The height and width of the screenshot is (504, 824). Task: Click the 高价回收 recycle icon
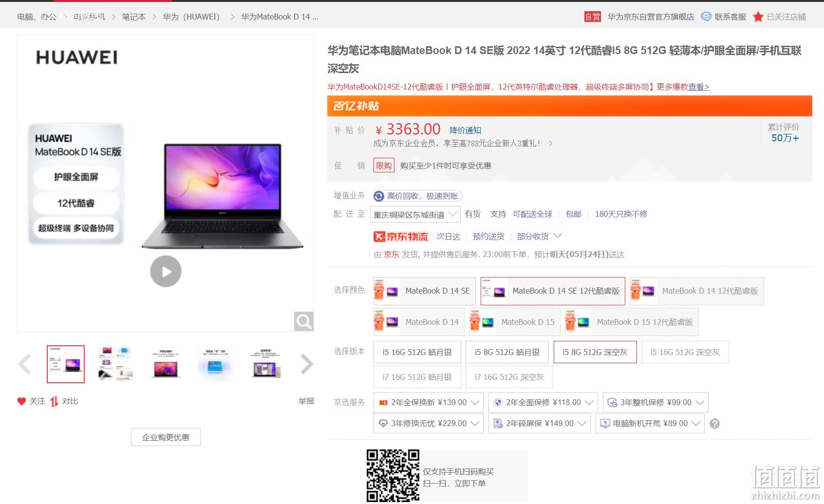point(379,196)
